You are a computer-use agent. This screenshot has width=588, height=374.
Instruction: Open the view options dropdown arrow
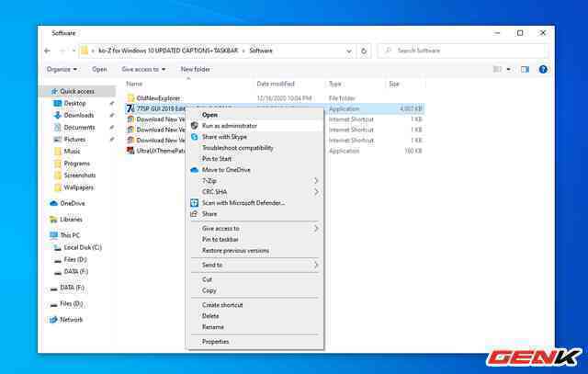point(508,70)
